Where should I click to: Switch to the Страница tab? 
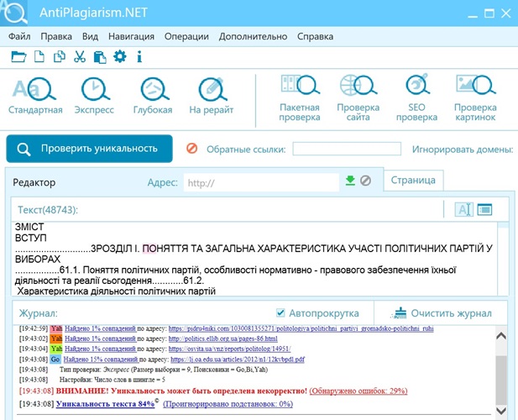(x=413, y=181)
